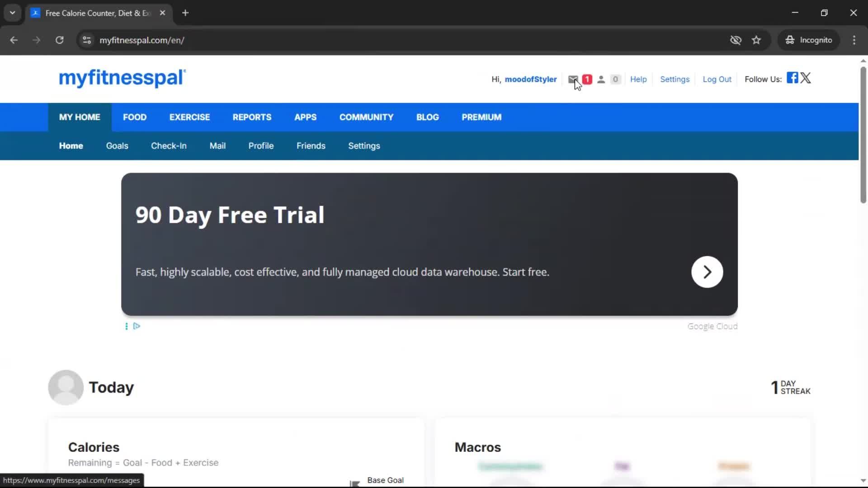Click the Google Cloud ad attribution
The image size is (868, 488).
pos(712,326)
